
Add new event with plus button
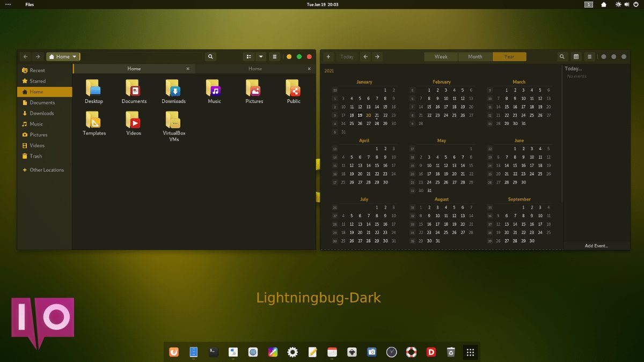point(328,56)
